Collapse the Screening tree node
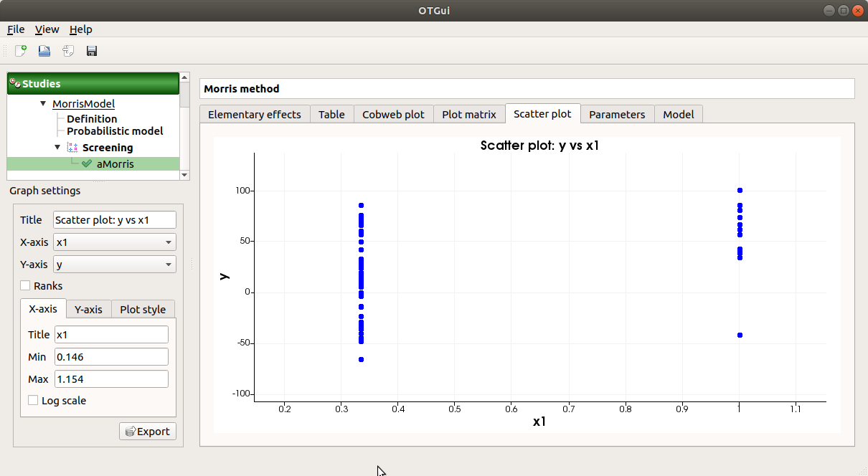This screenshot has width=868, height=476. [x=58, y=148]
